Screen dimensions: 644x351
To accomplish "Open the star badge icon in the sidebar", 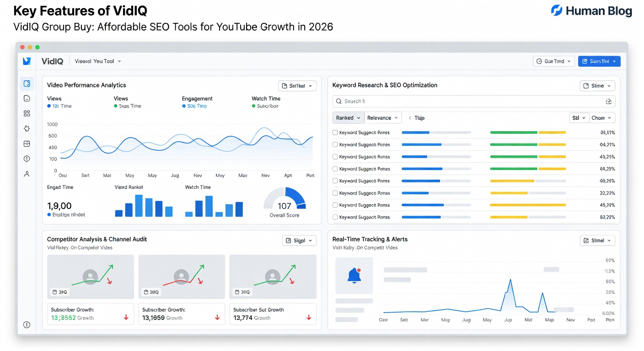I will coord(27,128).
